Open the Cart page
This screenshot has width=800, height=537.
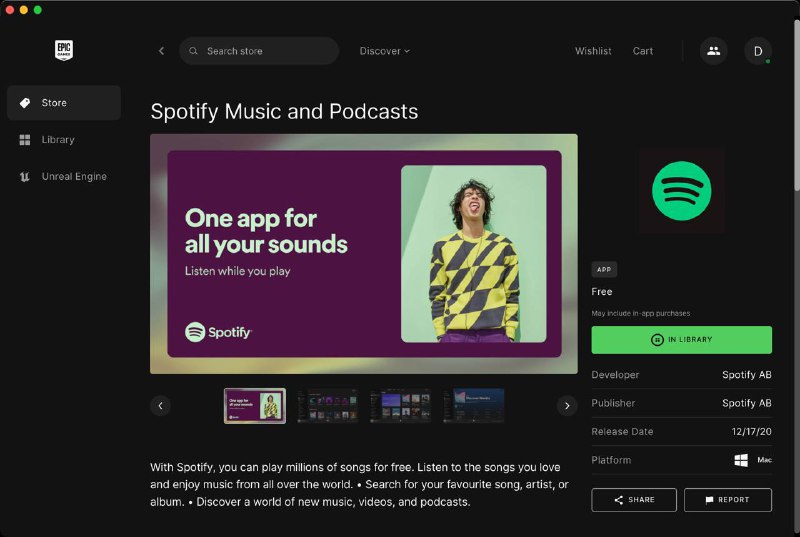tap(643, 51)
